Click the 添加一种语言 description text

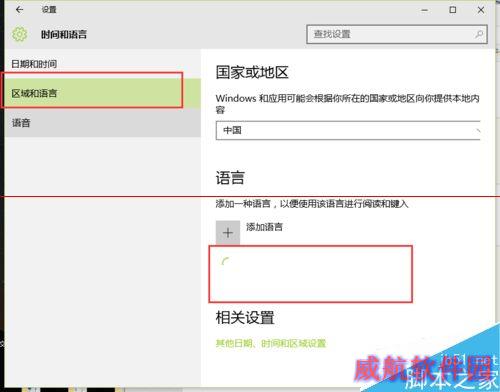click(312, 203)
